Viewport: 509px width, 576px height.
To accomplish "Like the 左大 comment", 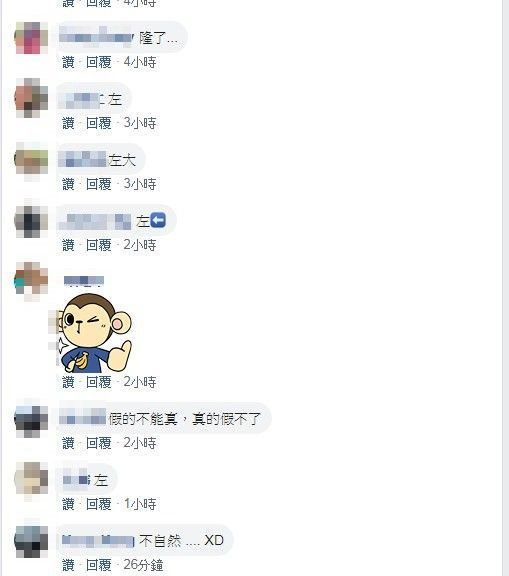I will (68, 184).
